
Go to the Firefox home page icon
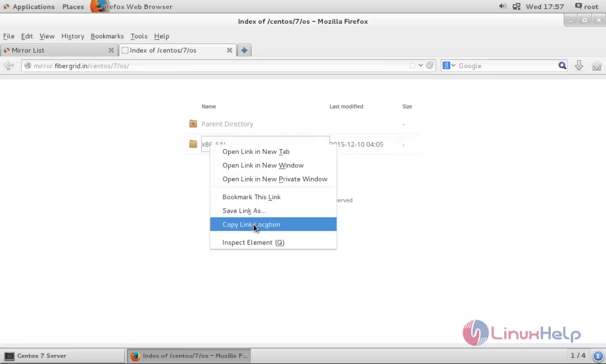596,66
